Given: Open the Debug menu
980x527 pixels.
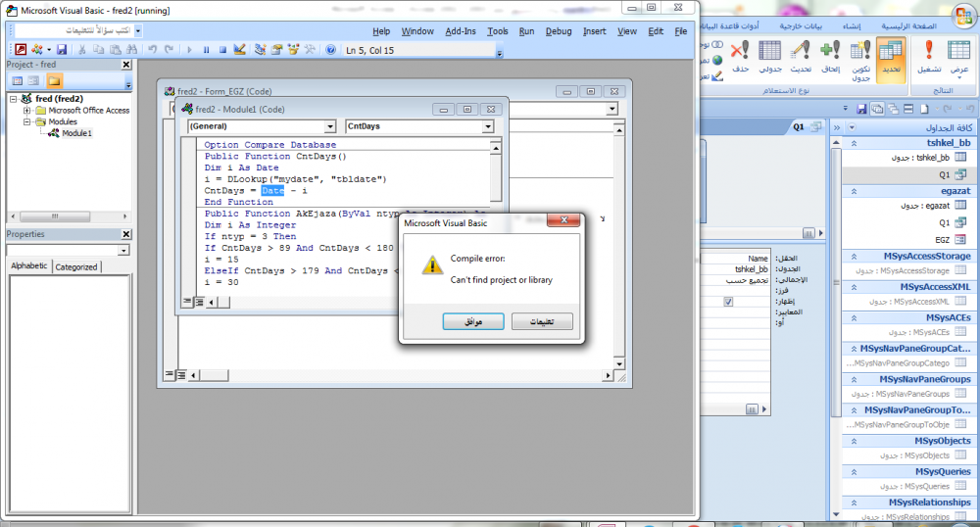Looking at the screenshot, I should click(558, 31).
